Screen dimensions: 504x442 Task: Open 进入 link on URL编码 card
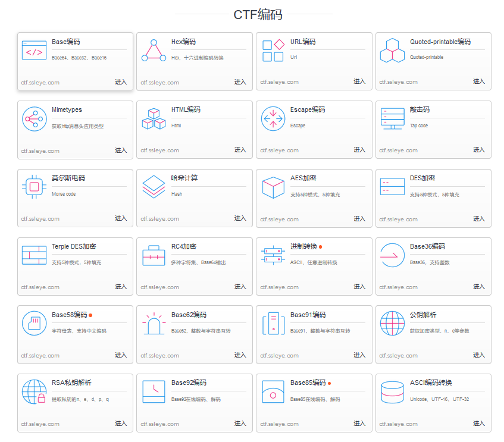click(x=359, y=81)
